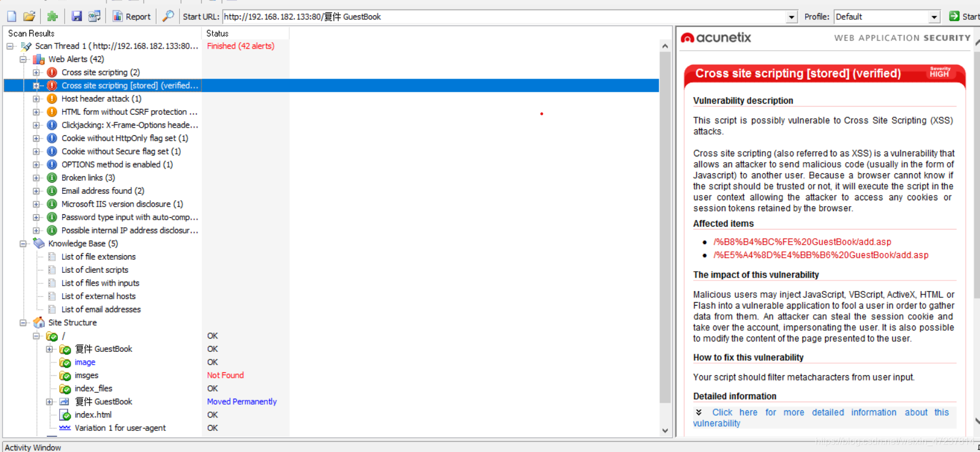Open the Start URL dropdown arrow
This screenshot has height=452, width=980.
point(792,17)
